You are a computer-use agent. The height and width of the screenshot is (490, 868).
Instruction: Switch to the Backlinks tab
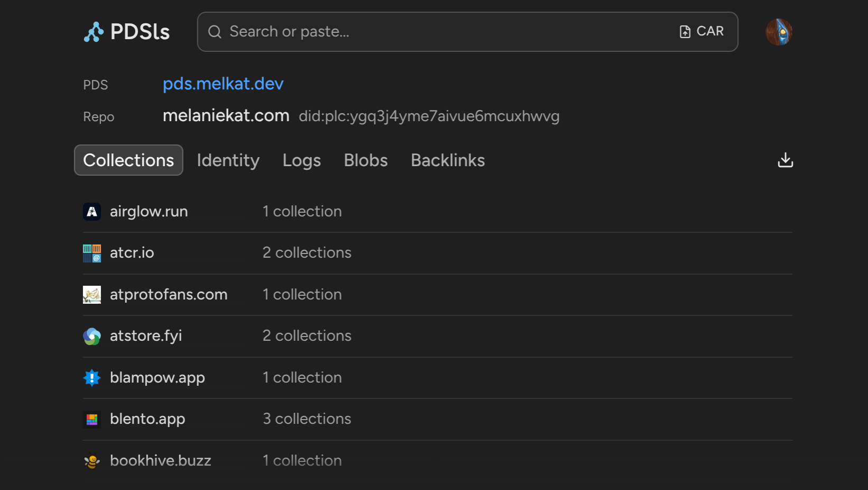448,160
